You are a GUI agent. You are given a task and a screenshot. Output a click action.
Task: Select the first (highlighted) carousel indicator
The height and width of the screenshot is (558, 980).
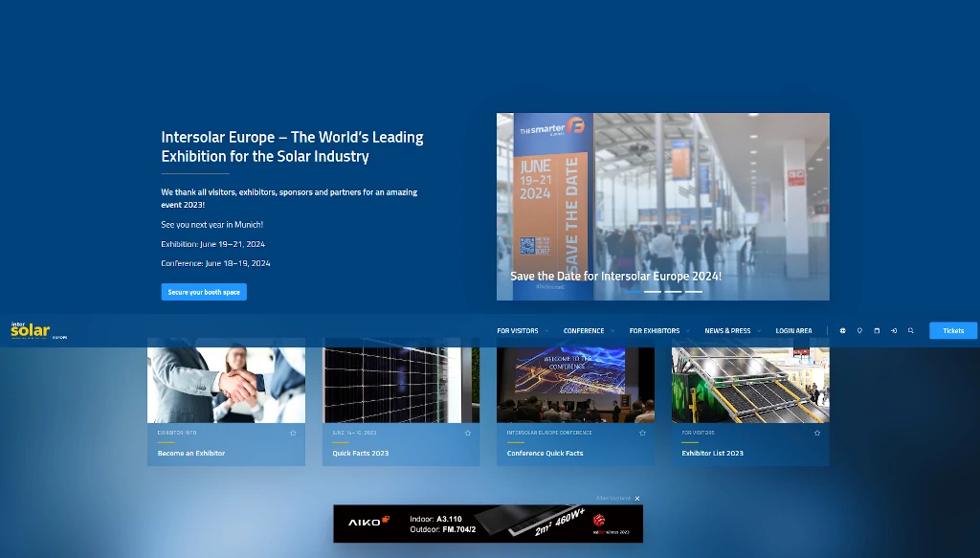(x=633, y=292)
